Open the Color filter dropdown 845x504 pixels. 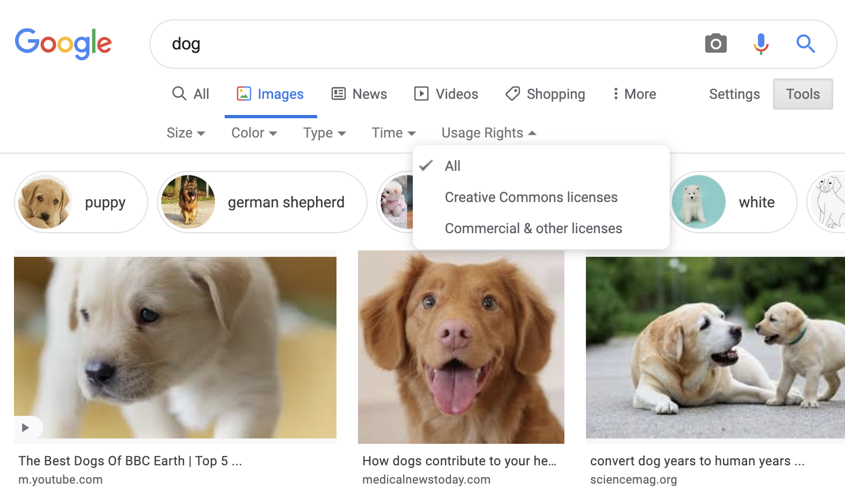254,133
